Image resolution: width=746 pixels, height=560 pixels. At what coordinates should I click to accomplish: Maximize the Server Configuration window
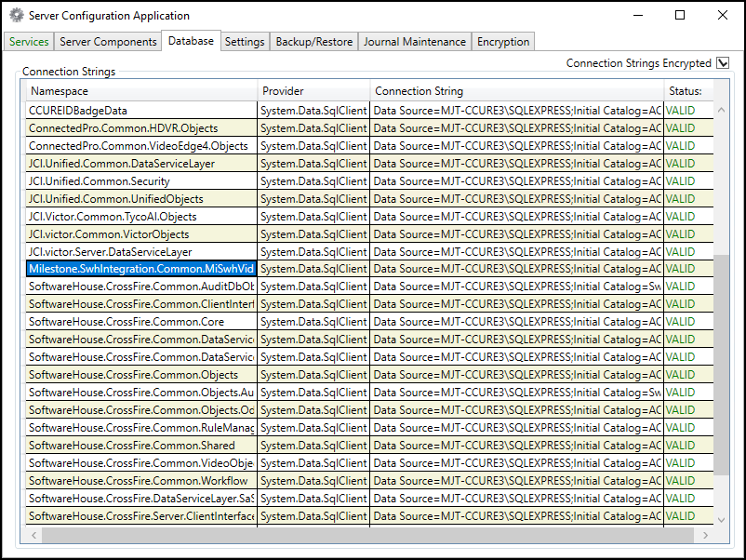[680, 16]
